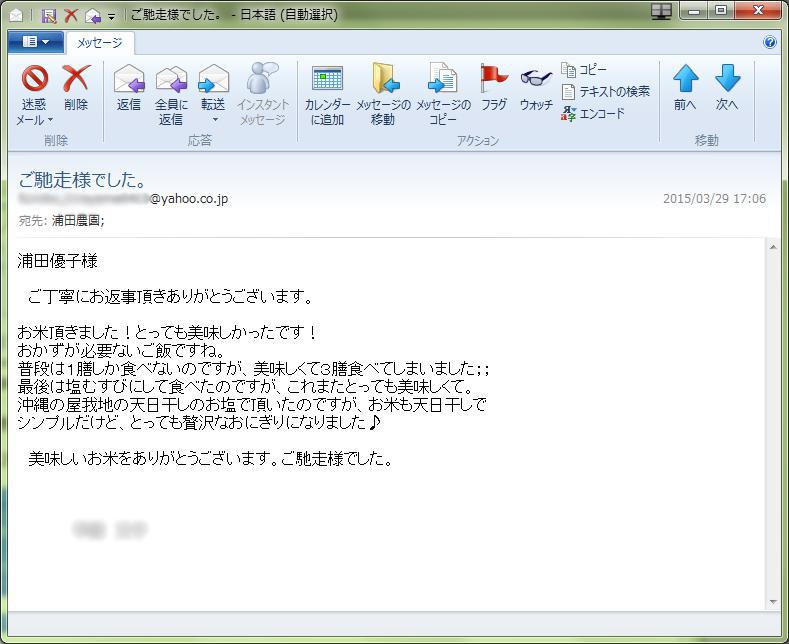Flag this message with フラグ

(x=494, y=80)
